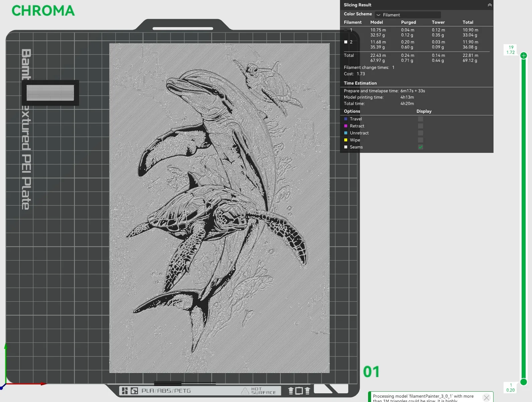Click the cyan Unretract color swatch
Image resolution: width=532 pixels, height=402 pixels.
346,133
